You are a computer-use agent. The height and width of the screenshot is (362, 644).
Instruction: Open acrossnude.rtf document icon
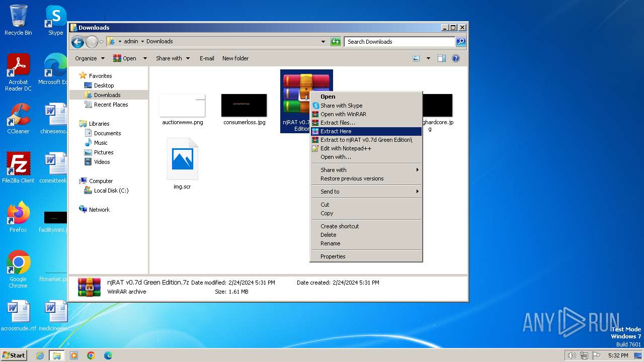pos(18,316)
